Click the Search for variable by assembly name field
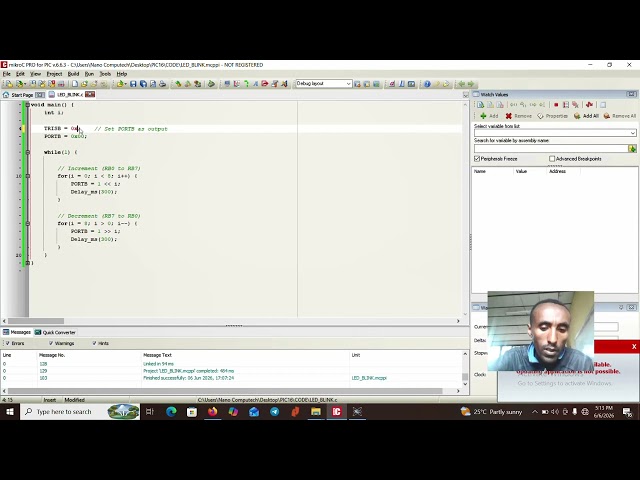640x480 pixels. (x=551, y=149)
